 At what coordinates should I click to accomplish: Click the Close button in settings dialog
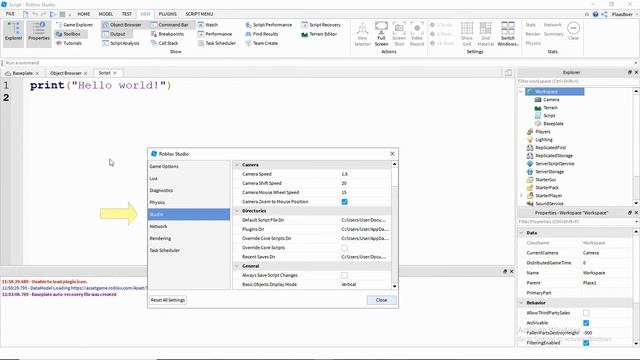pyautogui.click(x=381, y=300)
